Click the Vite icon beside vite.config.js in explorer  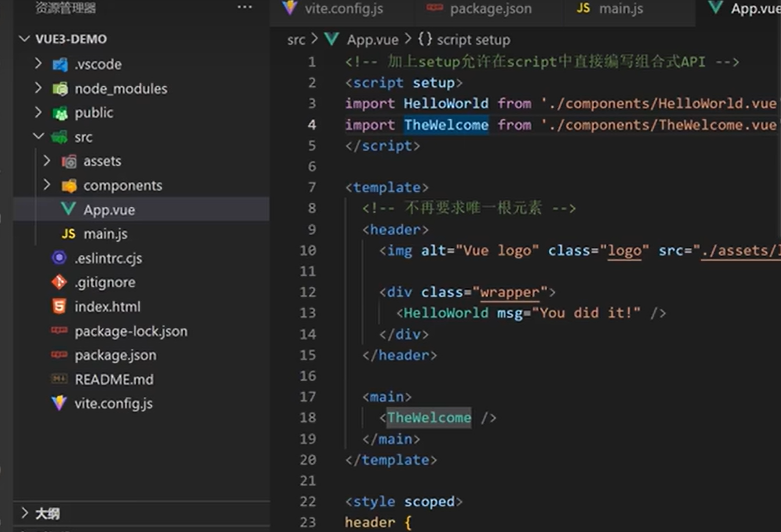coord(59,403)
